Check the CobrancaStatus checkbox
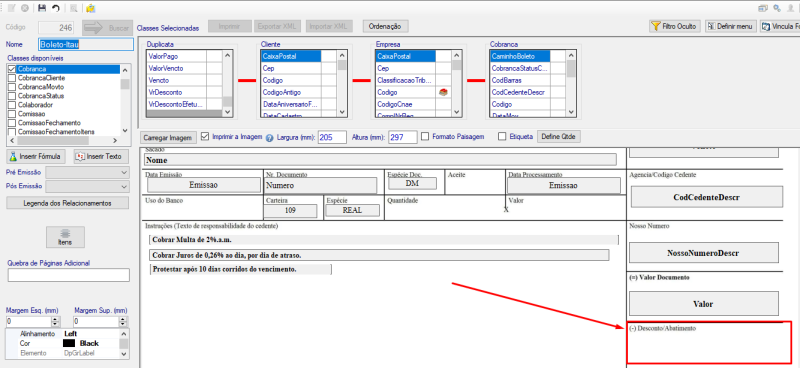This screenshot has height=368, width=800. [12, 95]
